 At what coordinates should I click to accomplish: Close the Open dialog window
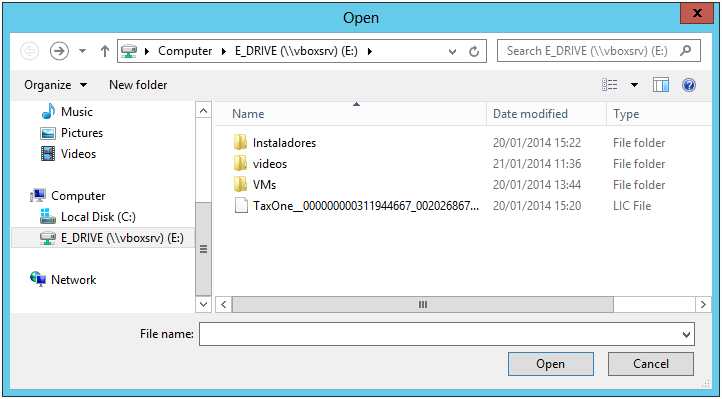[698, 13]
